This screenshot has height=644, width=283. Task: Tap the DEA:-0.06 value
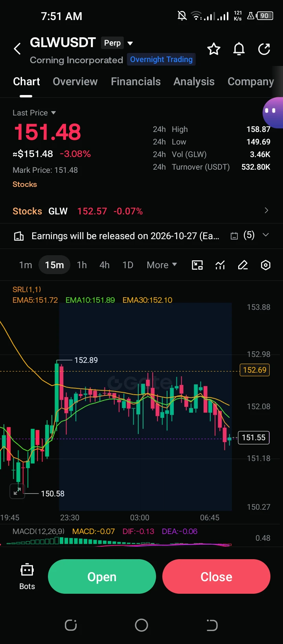click(x=180, y=531)
